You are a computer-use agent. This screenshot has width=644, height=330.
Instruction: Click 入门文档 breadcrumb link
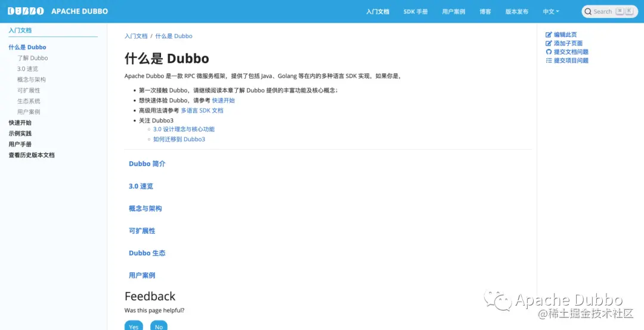pyautogui.click(x=136, y=36)
